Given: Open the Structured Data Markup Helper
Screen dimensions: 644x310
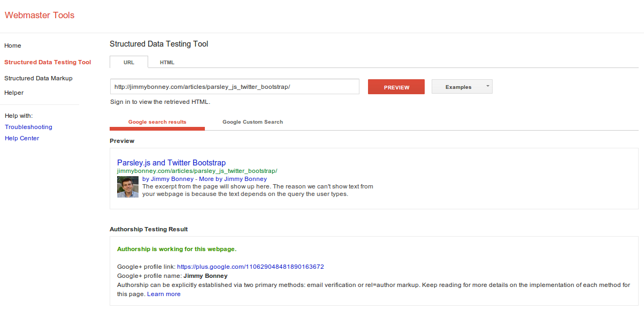Looking at the screenshot, I should (38, 85).
